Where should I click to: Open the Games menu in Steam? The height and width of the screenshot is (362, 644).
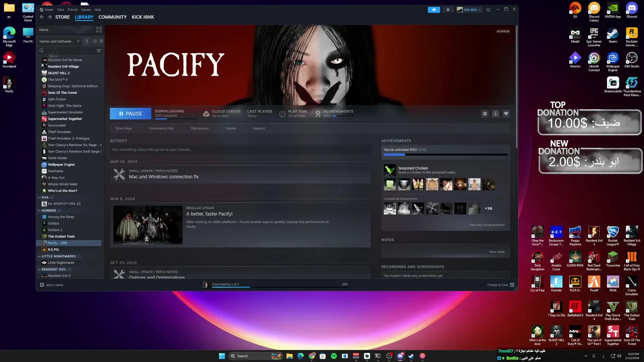click(x=86, y=10)
